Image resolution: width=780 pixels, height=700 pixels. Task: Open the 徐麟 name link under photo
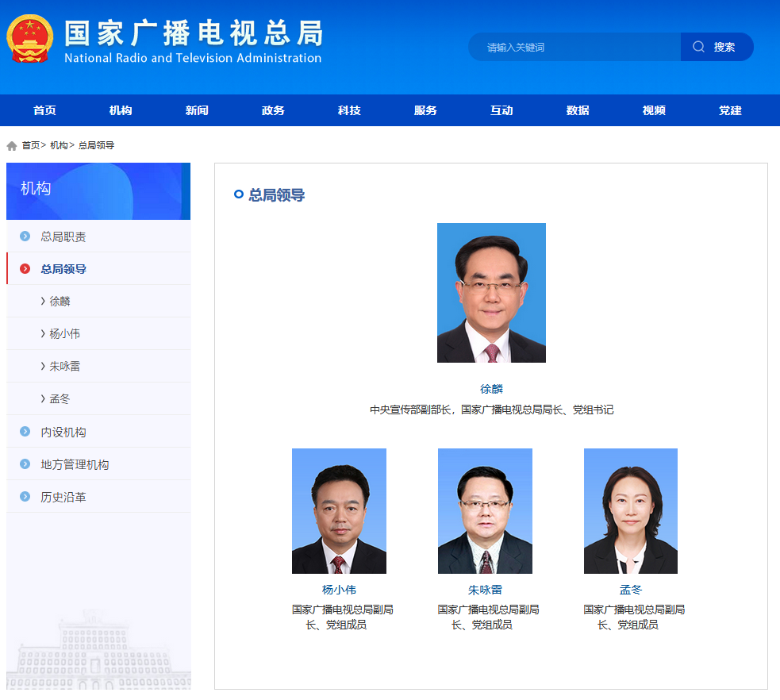(491, 389)
